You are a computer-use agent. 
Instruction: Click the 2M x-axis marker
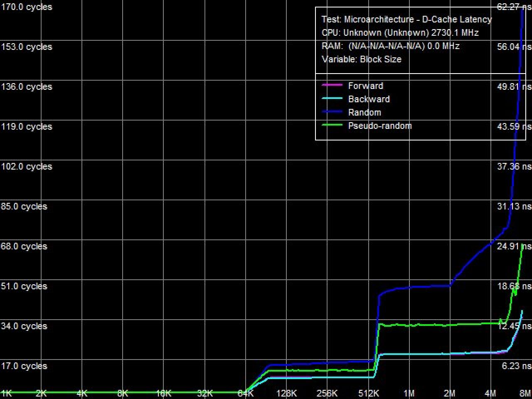point(450,393)
